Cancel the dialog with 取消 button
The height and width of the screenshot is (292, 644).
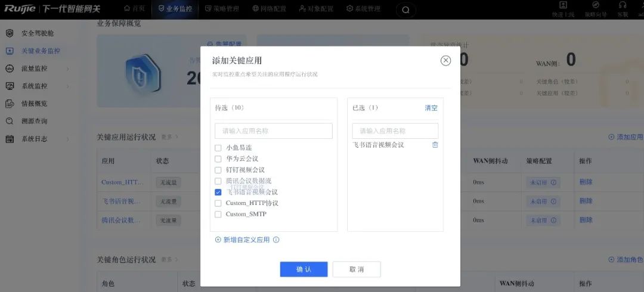(357, 269)
